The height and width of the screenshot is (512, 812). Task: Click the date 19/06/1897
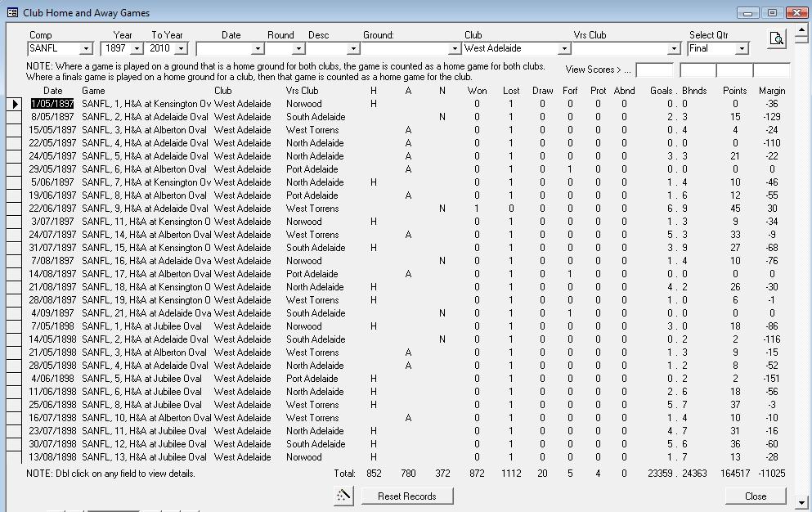point(52,195)
